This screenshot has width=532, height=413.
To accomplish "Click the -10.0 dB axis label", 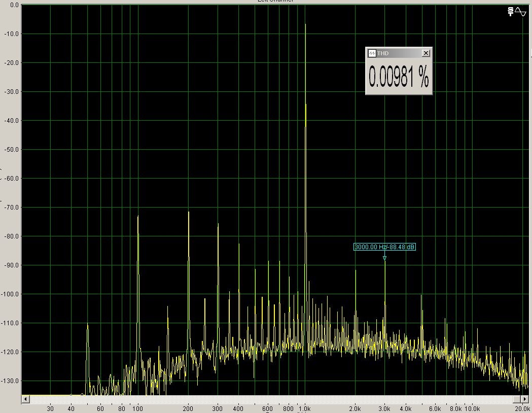I will (x=11, y=34).
